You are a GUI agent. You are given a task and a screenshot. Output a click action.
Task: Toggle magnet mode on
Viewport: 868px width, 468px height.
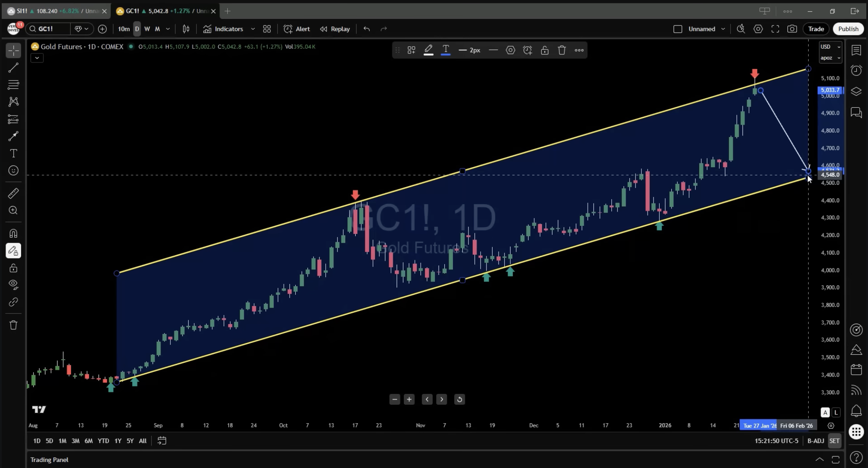pyautogui.click(x=13, y=234)
